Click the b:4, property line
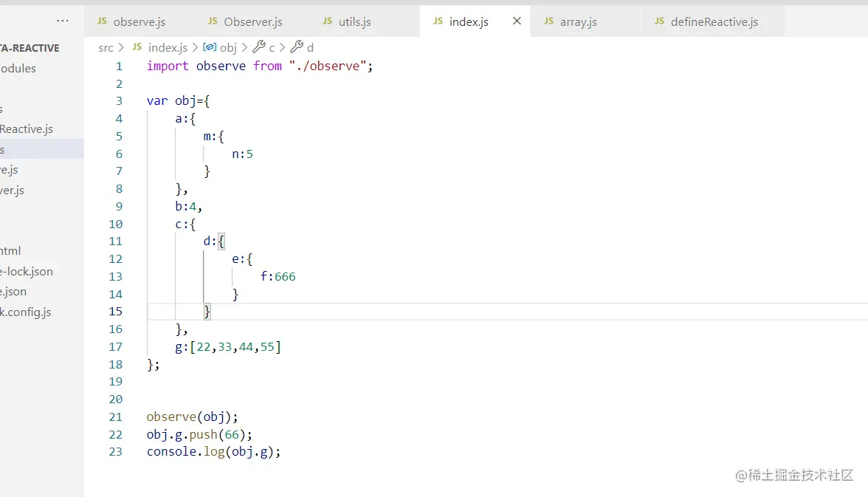The height and width of the screenshot is (497, 868). [189, 207]
